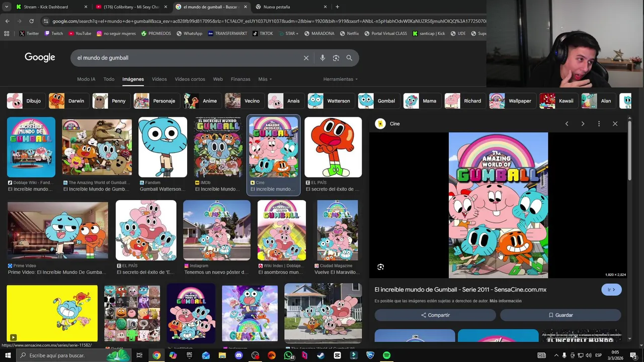Screen dimensions: 644x362
Task: Expand the Herramientas dropdown
Action: 341,79
